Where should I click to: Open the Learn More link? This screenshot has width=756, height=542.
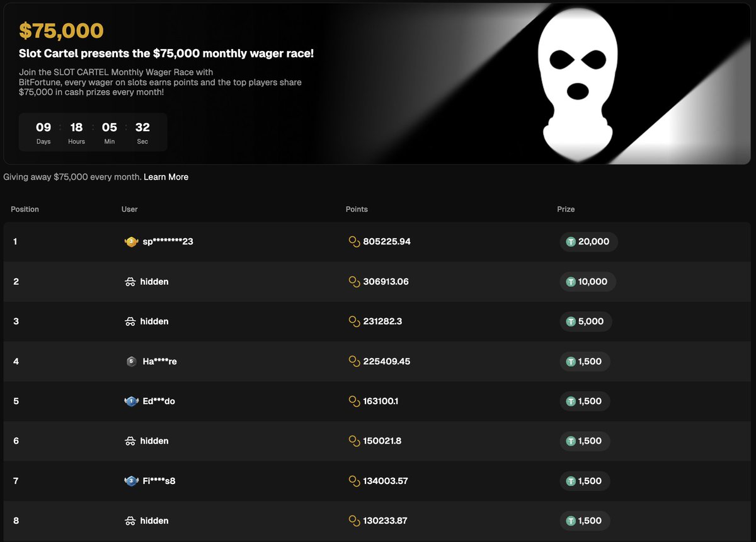tap(166, 177)
